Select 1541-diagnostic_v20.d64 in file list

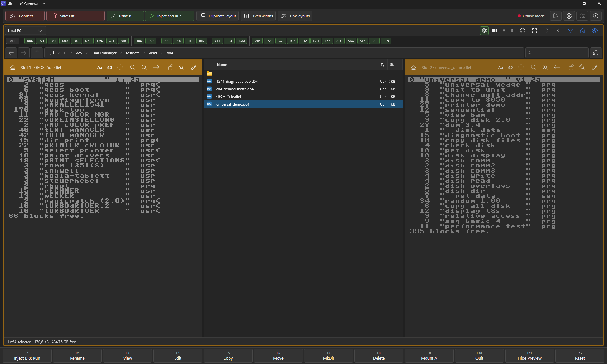[x=303, y=81]
